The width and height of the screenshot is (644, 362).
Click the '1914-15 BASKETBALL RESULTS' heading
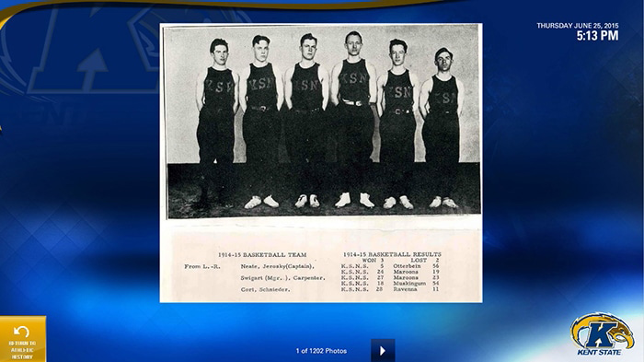pyautogui.click(x=392, y=254)
